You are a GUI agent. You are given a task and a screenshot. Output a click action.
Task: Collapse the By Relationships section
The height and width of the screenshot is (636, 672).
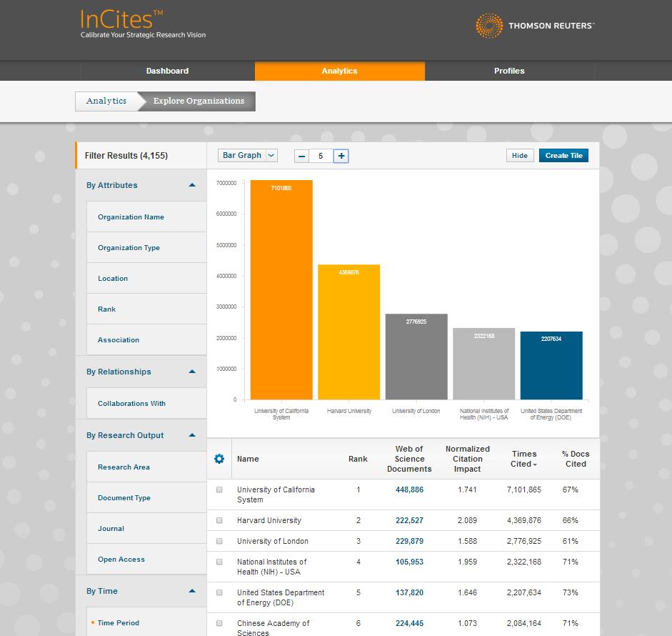[192, 372]
